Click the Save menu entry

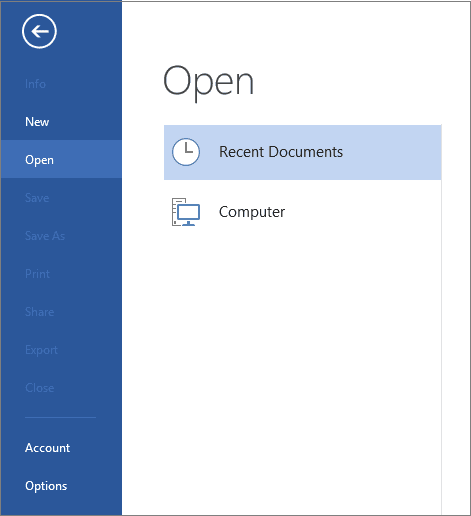click(x=37, y=198)
